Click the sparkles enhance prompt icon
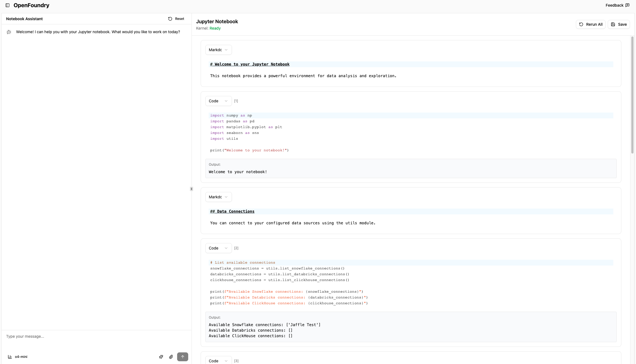This screenshot has width=636, height=364. click(x=161, y=357)
